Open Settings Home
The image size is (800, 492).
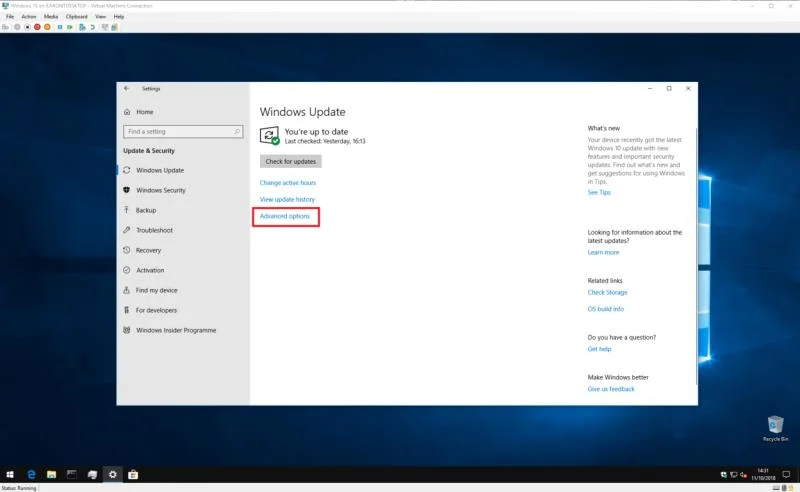click(145, 112)
